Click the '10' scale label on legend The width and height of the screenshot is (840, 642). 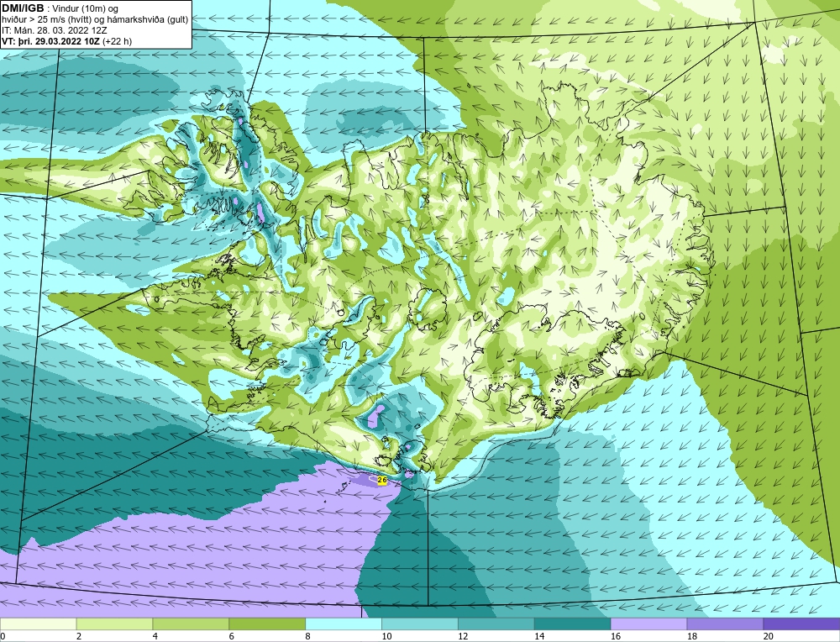(x=386, y=636)
